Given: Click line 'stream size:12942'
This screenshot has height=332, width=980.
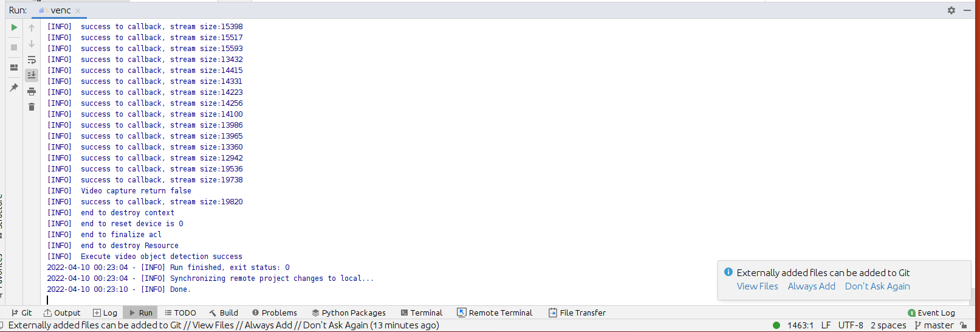Looking at the screenshot, I should (145, 158).
